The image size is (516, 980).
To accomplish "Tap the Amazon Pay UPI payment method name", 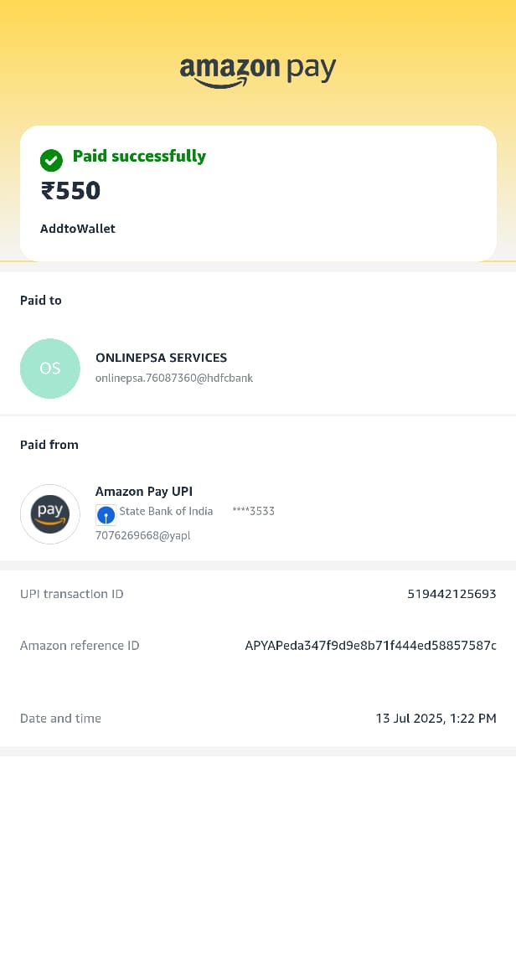I will pos(144,492).
